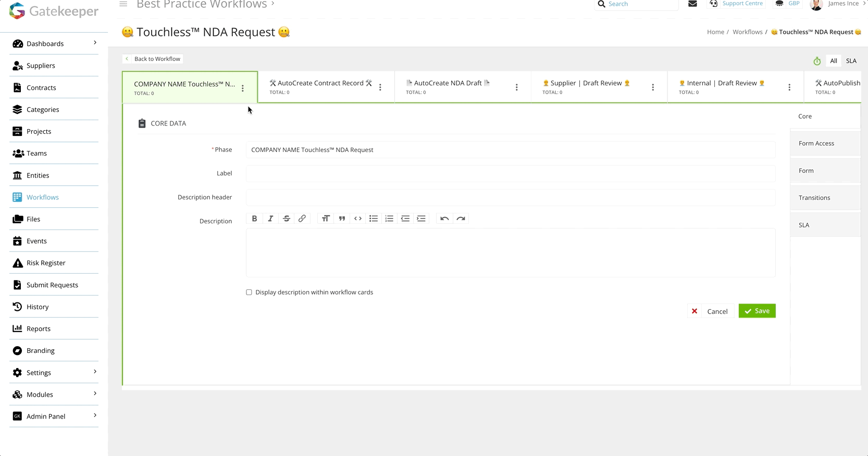Image resolution: width=868 pixels, height=456 pixels.
Task: Open James Ince profile avatar
Action: tap(816, 4)
